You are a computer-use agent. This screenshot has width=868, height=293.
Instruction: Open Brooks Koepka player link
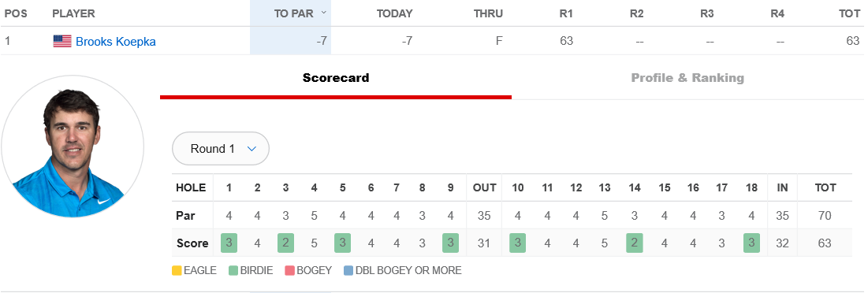116,42
